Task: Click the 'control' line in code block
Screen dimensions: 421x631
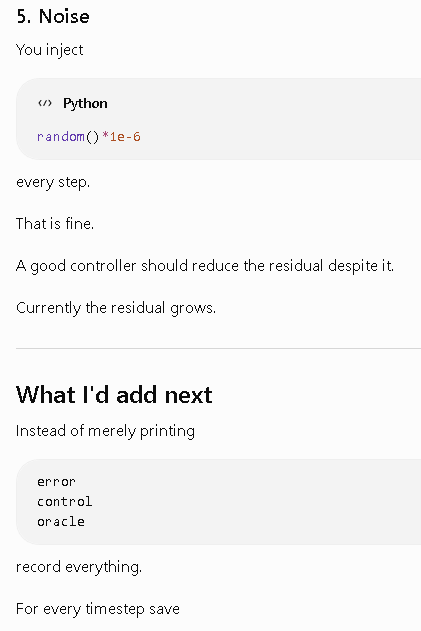Action: pos(64,501)
